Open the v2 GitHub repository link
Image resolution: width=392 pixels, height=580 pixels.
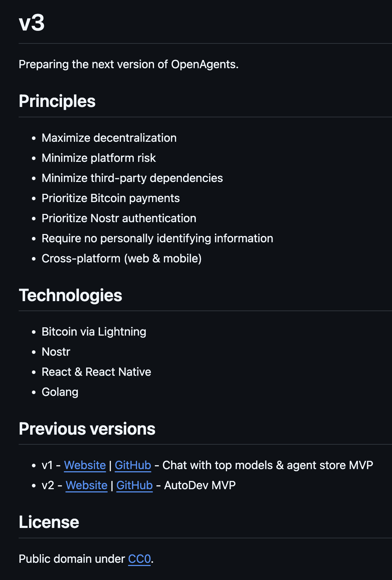[134, 485]
